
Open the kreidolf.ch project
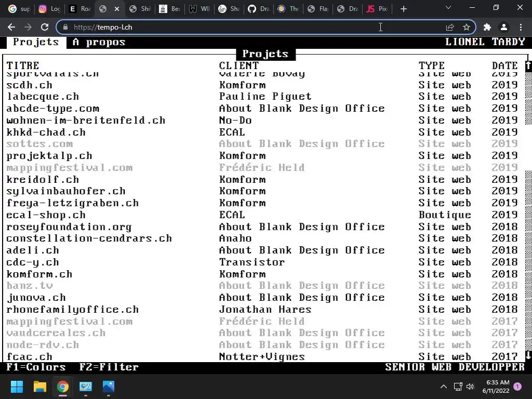43,179
